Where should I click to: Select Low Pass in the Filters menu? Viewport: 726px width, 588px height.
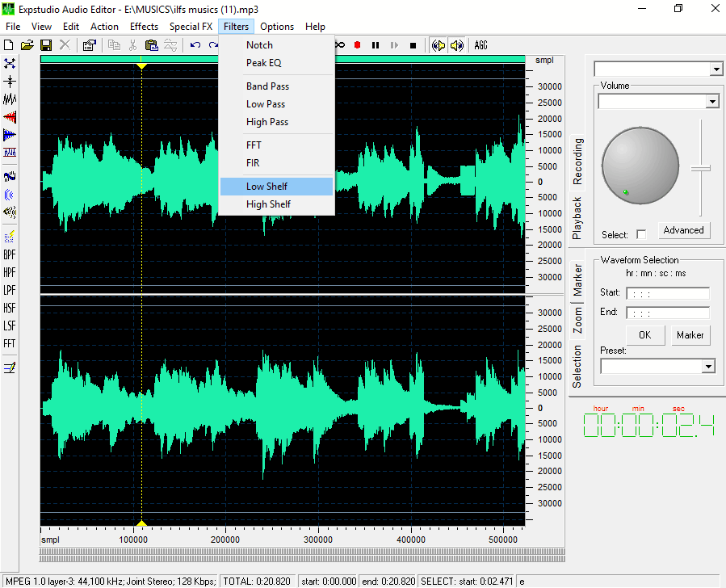click(276, 104)
